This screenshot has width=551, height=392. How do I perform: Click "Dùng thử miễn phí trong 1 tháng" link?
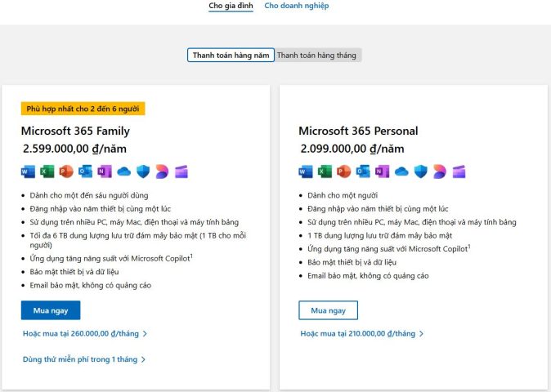84,359
